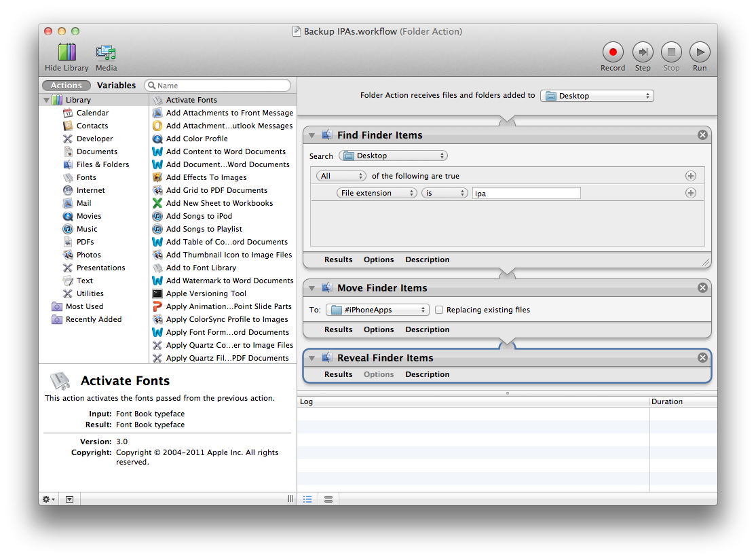
Task: Open the All criteria dropdown
Action: (341, 176)
